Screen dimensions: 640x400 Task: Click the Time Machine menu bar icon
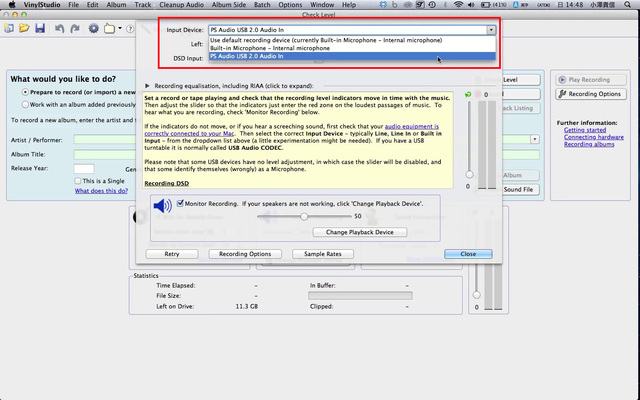(432, 5)
